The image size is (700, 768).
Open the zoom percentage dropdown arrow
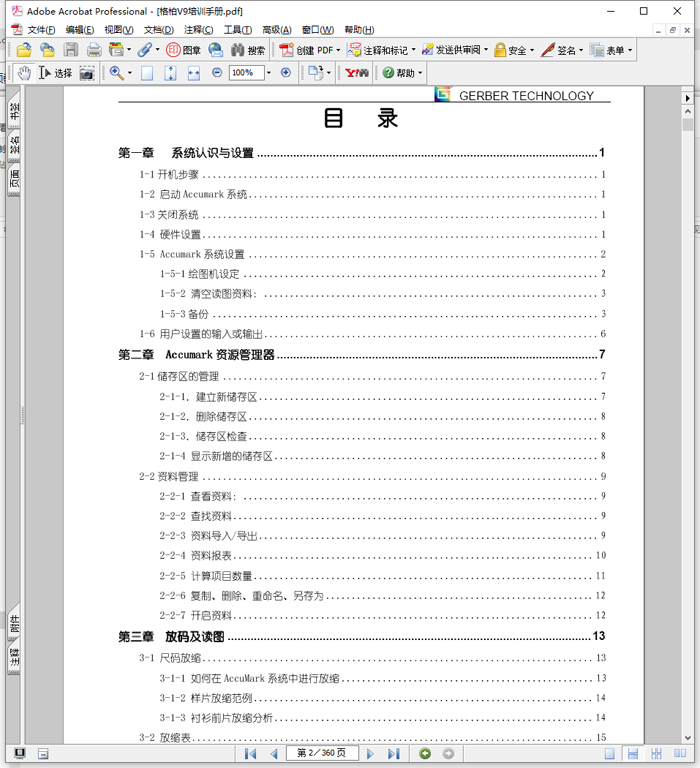[268, 73]
